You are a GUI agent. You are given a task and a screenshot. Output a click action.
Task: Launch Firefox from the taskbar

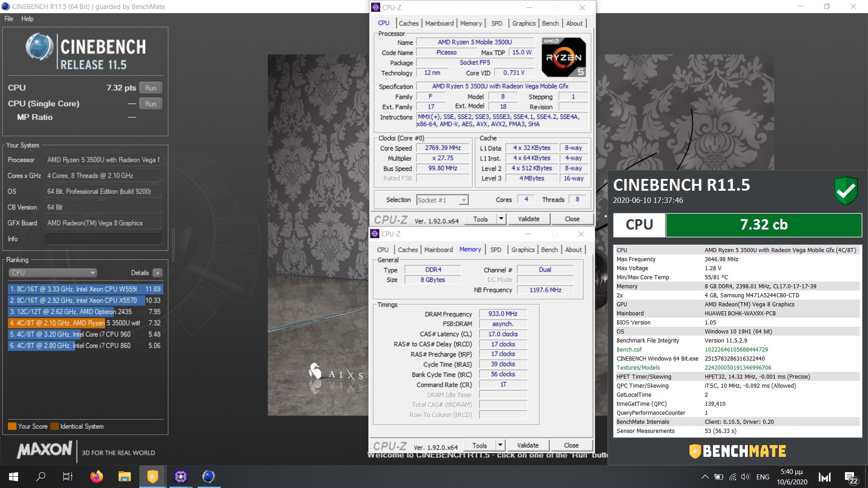coord(96,477)
